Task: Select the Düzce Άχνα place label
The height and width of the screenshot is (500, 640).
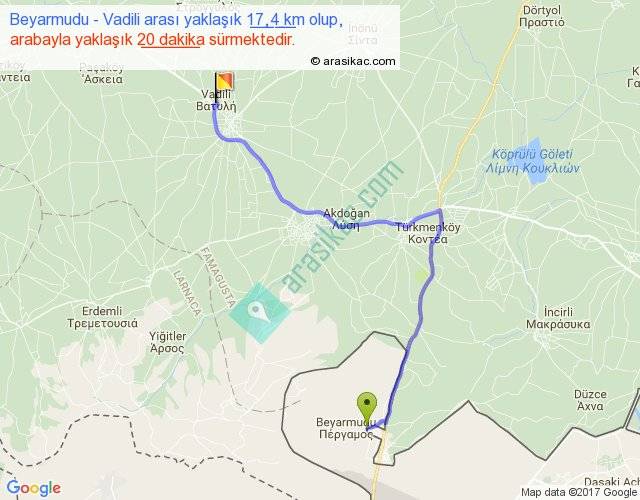Action: coord(590,400)
